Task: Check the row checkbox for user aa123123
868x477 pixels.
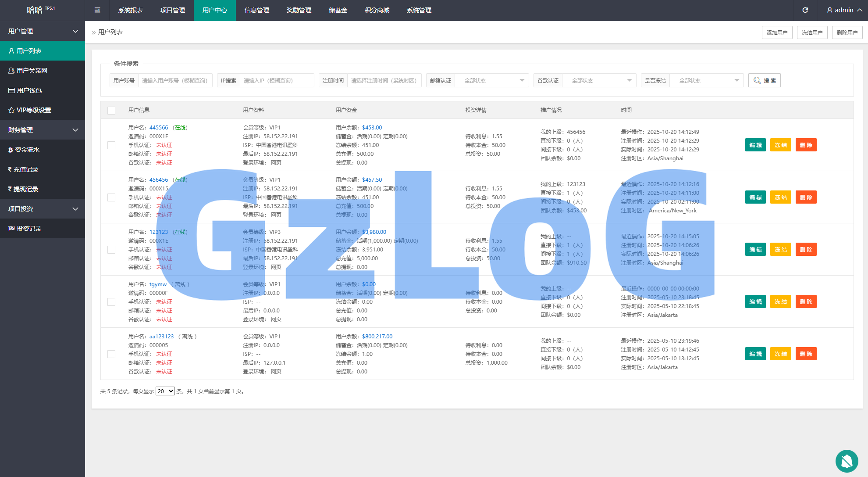Action: click(111, 354)
